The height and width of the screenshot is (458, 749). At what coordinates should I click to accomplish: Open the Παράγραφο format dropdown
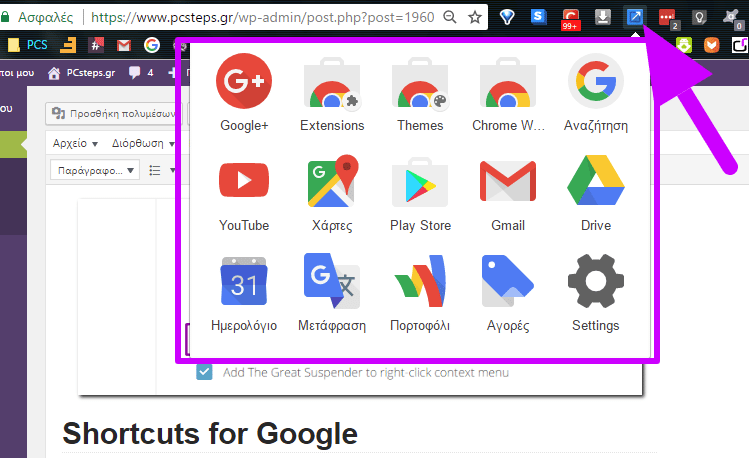(95, 170)
